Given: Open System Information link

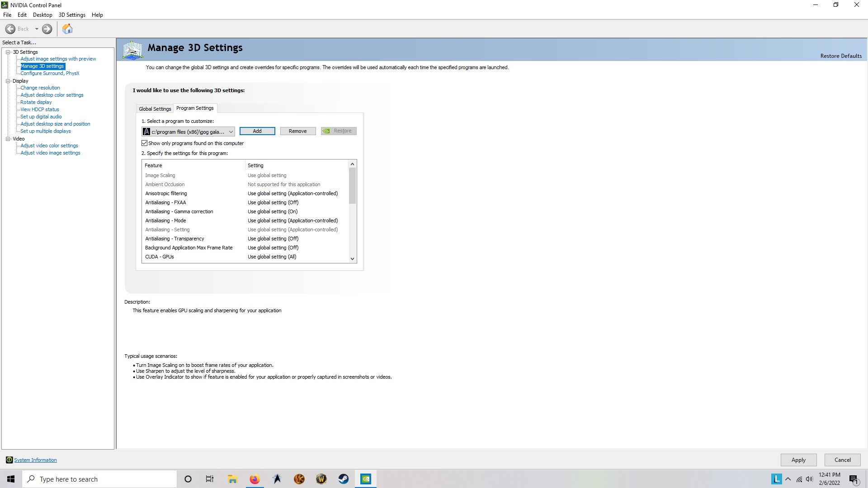Looking at the screenshot, I should pyautogui.click(x=35, y=460).
